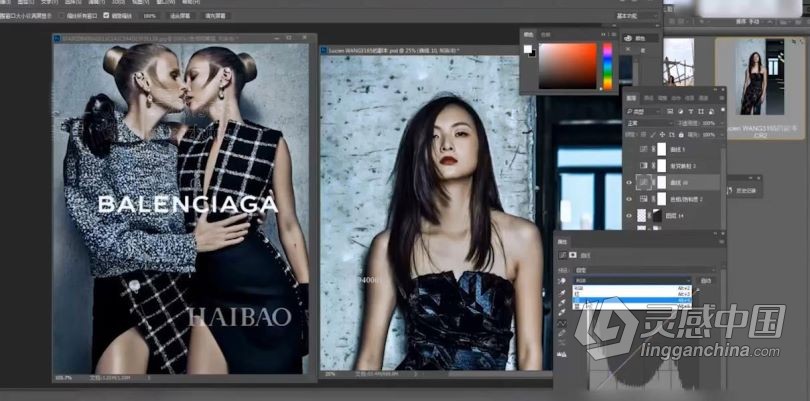The width and height of the screenshot is (810, 401).
Task: Open the curves preset dropdown
Action: [646, 270]
